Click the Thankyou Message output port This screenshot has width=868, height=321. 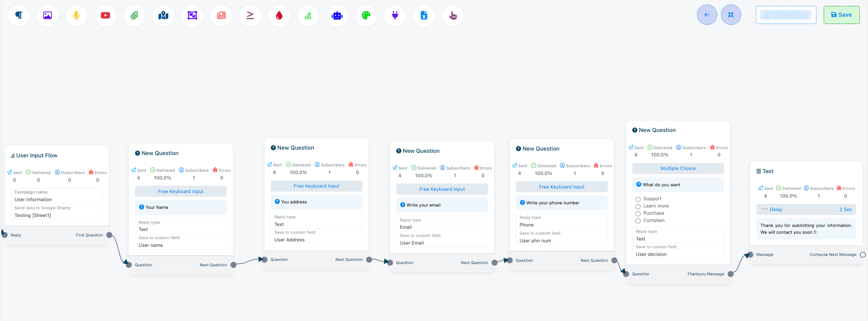pyautogui.click(x=730, y=274)
